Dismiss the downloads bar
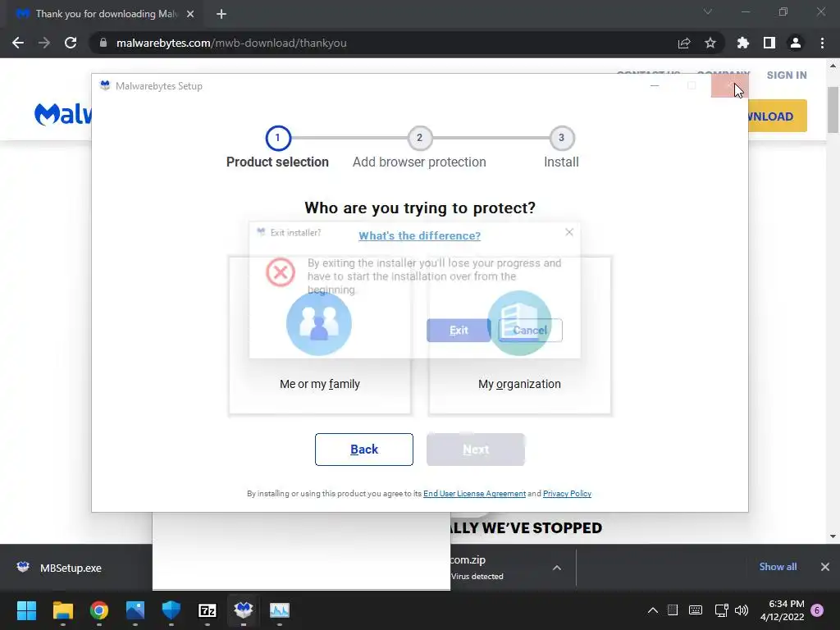 (x=825, y=567)
